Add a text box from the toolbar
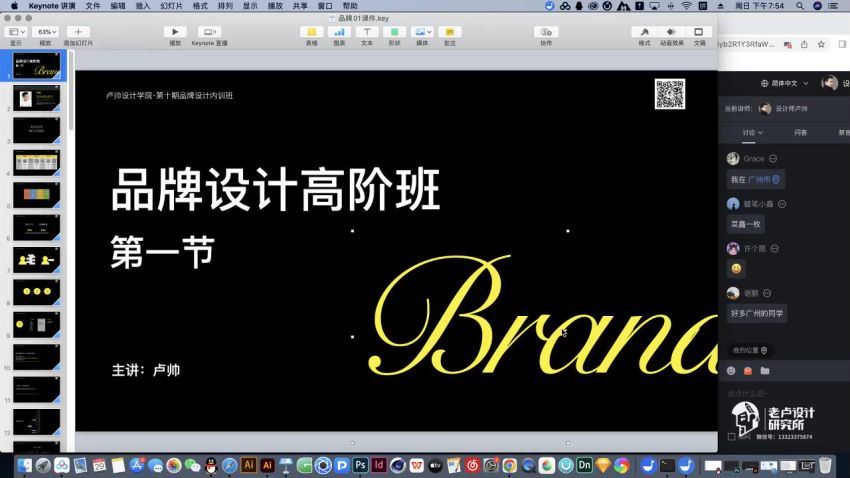 (x=366, y=32)
